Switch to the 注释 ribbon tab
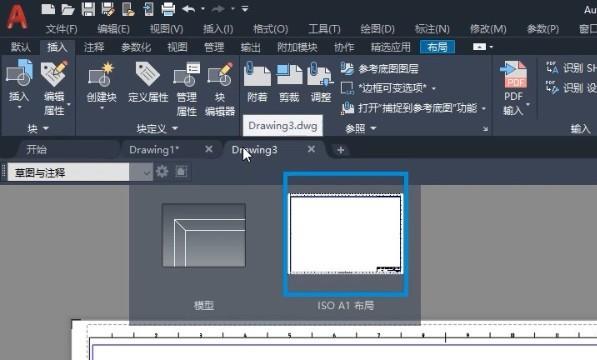597x360 pixels. (94, 47)
